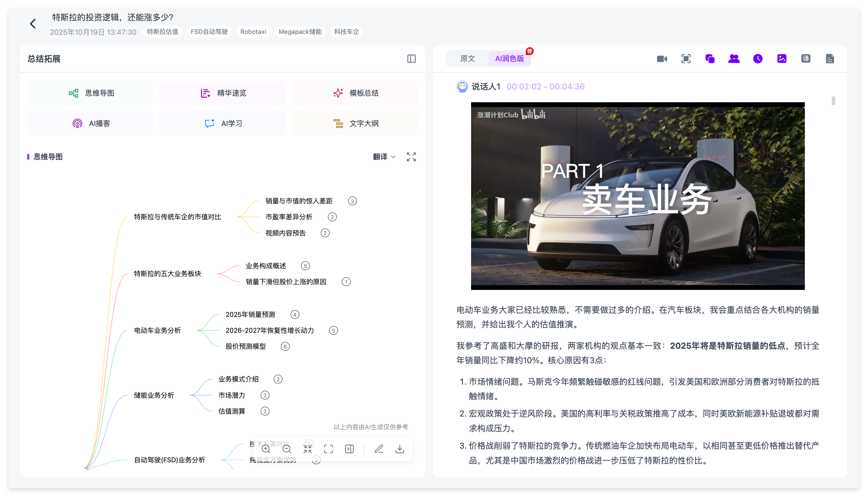Download the mind map
The image size is (868, 497).
(400, 449)
